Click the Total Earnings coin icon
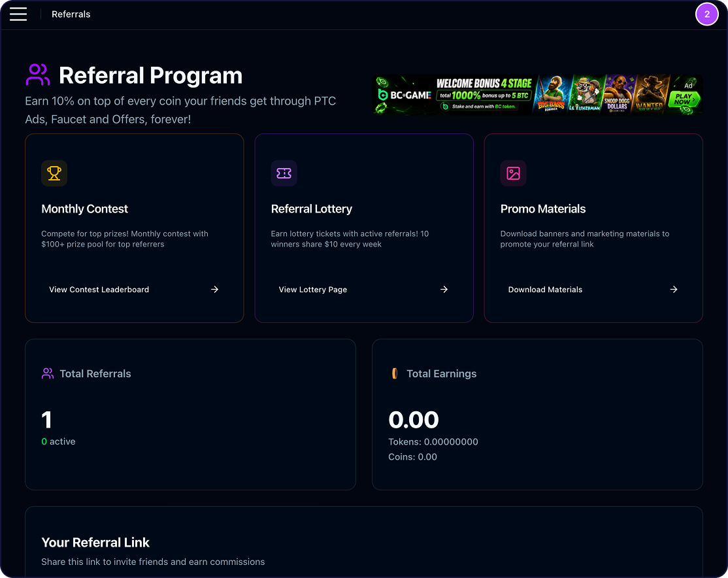The image size is (728, 578). (395, 373)
